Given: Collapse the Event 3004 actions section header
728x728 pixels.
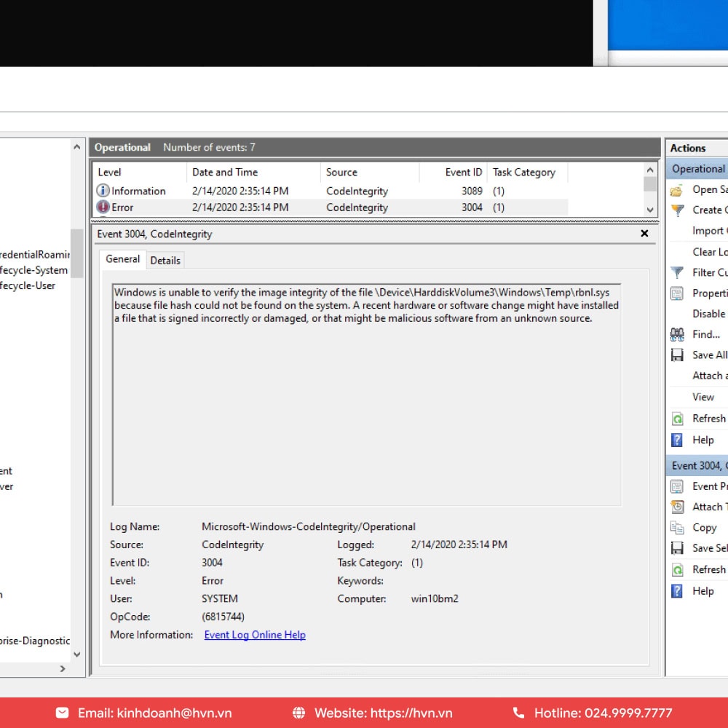Looking at the screenshot, I should tap(697, 466).
